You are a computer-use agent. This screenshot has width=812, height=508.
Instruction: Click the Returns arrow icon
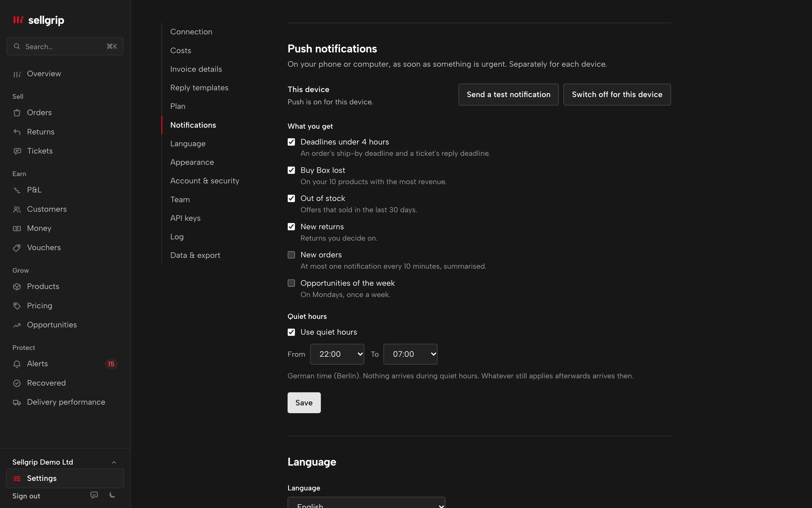tap(17, 132)
